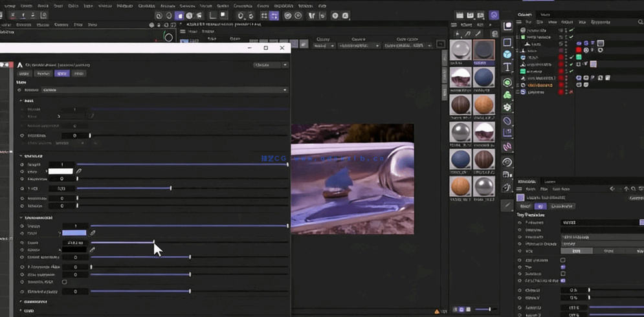Switch to the highlighted purple tab in material editor
The image size is (644, 317).
[61, 74]
